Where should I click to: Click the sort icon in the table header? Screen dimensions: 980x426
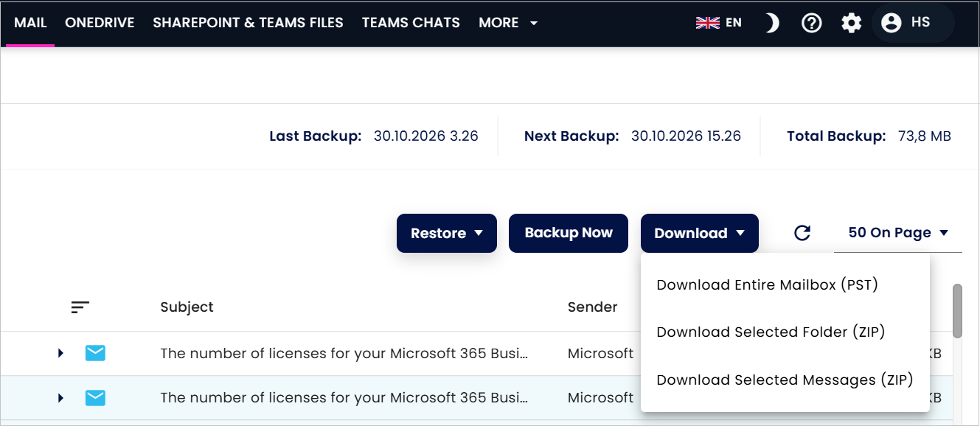[80, 307]
